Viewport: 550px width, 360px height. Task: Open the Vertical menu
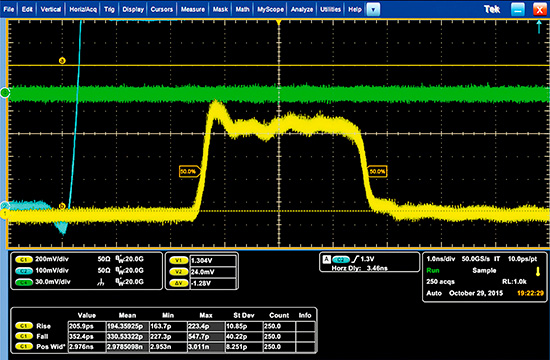click(51, 9)
